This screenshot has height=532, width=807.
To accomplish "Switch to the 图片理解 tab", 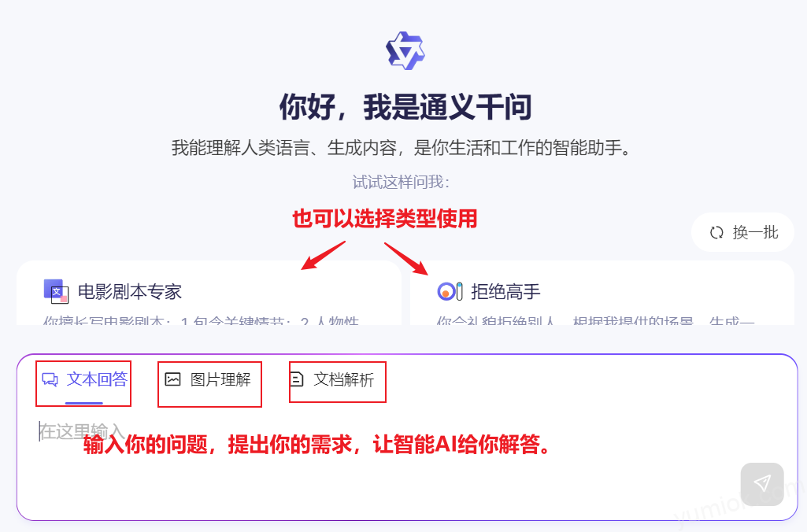I will pos(208,379).
